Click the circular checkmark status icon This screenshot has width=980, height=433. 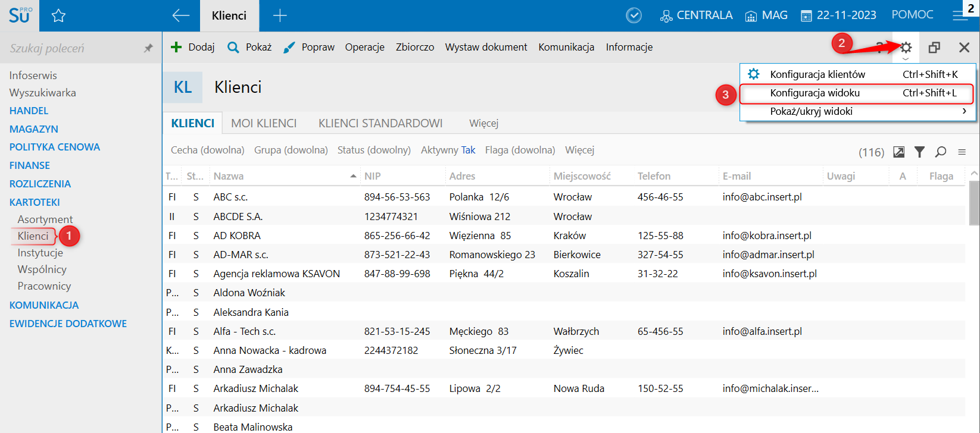click(634, 16)
